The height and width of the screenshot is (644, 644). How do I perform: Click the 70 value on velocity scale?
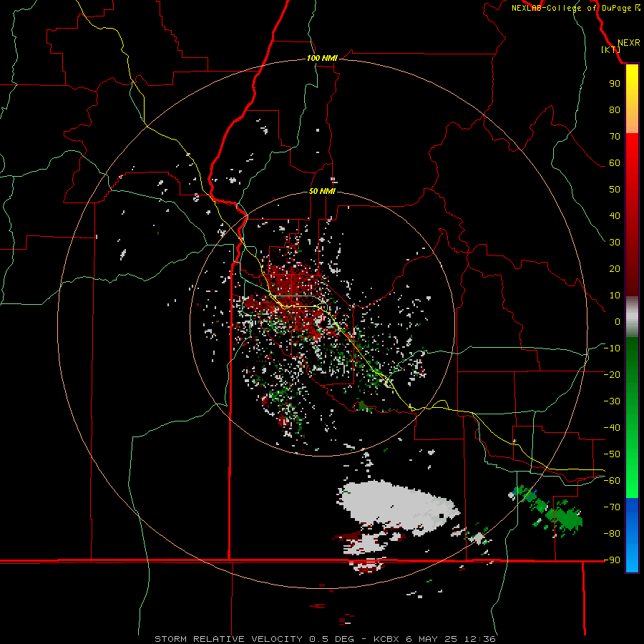(615, 137)
